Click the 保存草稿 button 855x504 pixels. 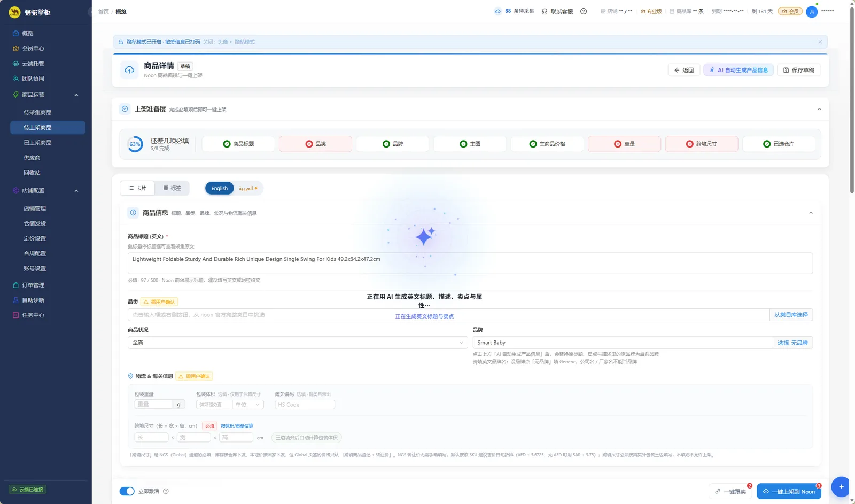[x=799, y=70]
